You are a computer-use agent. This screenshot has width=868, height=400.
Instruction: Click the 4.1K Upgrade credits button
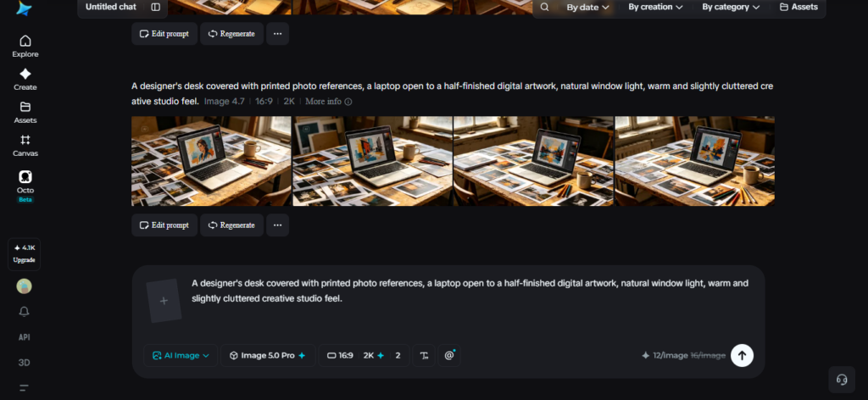click(x=25, y=254)
